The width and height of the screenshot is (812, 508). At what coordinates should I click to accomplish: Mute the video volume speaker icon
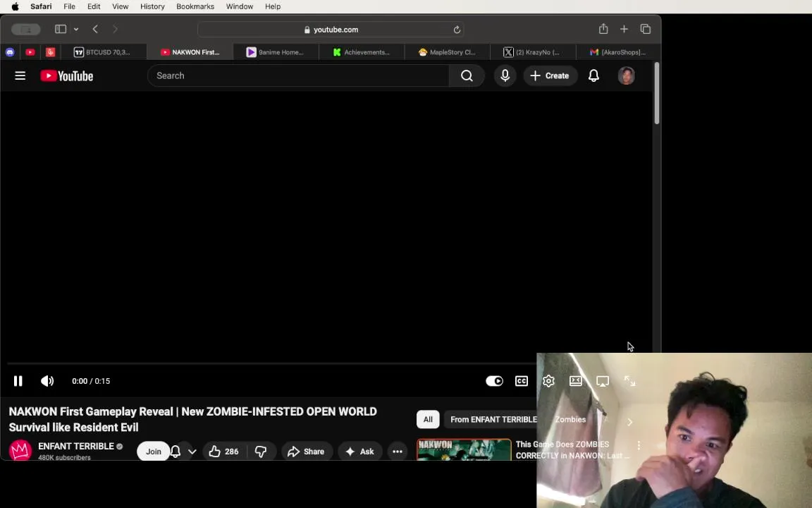click(x=47, y=381)
